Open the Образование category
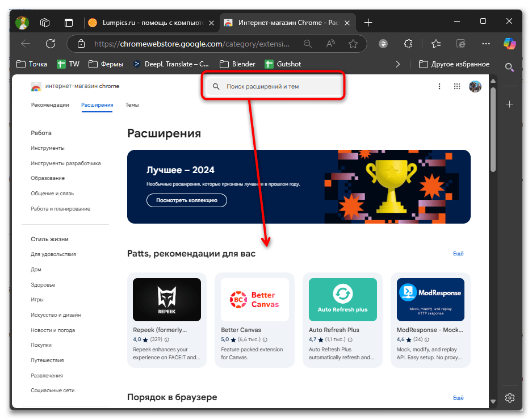 coord(48,178)
